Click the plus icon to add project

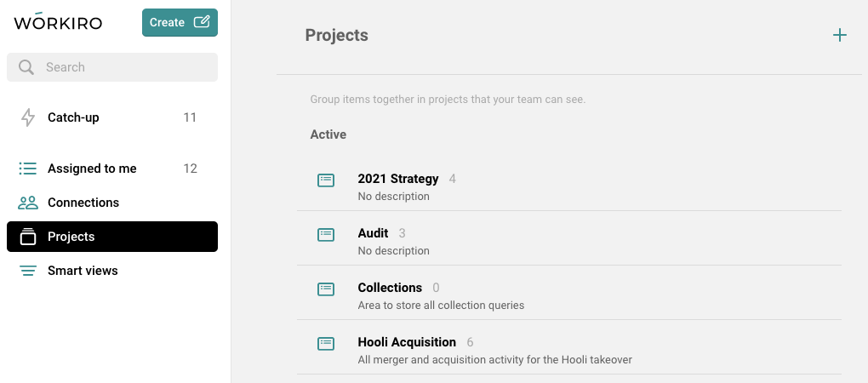click(839, 35)
